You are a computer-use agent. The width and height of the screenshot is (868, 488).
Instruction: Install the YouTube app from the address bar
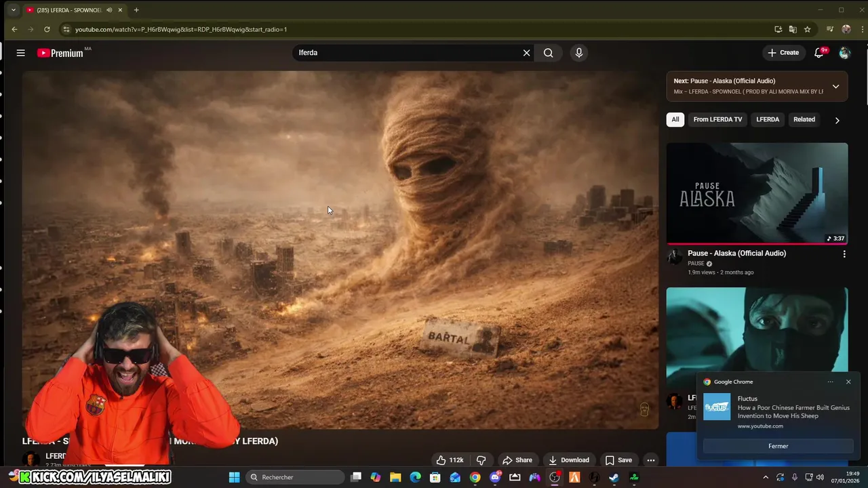click(x=778, y=29)
